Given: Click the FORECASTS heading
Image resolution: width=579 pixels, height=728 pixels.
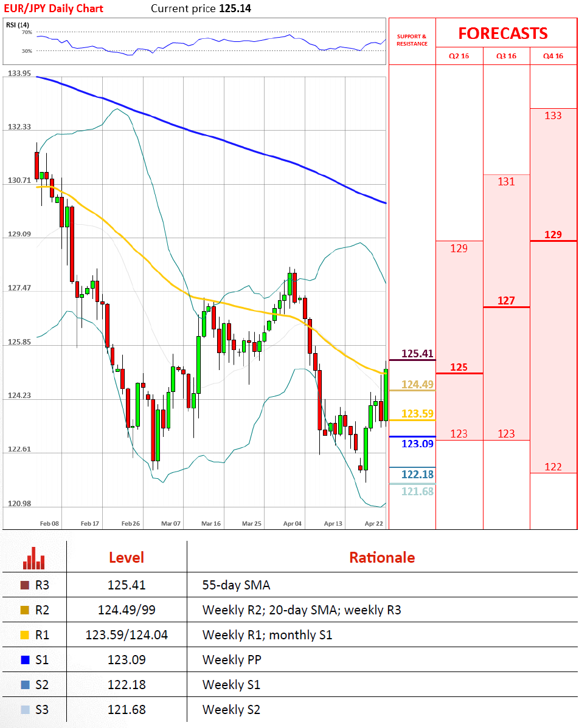Looking at the screenshot, I should click(503, 33).
